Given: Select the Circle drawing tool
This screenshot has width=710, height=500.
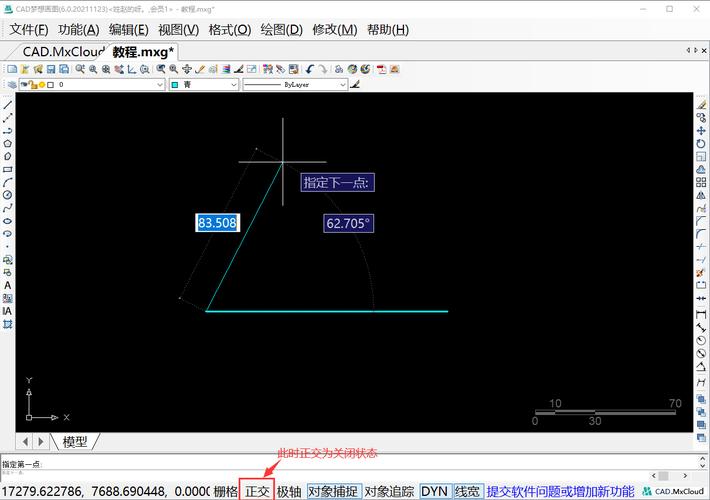Looking at the screenshot, I should pos(7,195).
